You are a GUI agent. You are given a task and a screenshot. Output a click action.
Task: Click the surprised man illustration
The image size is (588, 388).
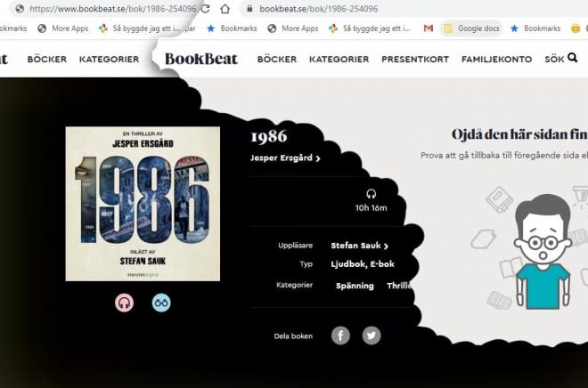[x=543, y=252]
